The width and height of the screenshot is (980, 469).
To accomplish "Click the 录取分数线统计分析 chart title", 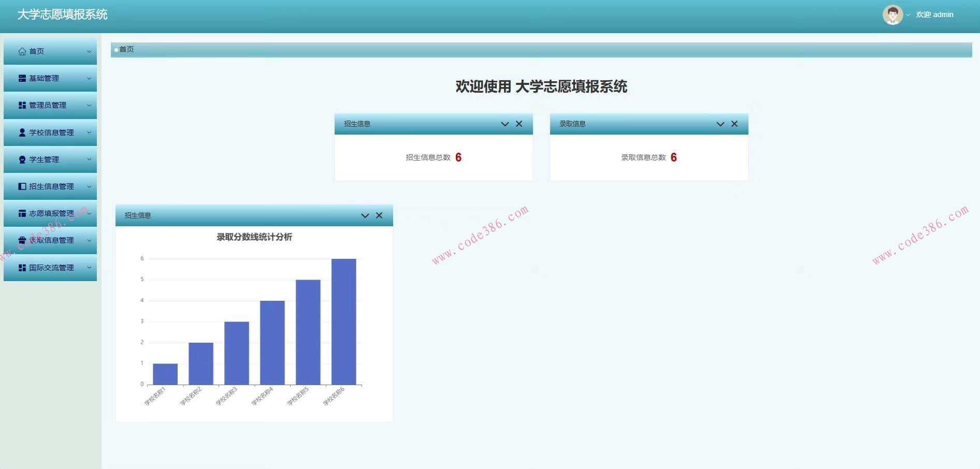I will (254, 237).
